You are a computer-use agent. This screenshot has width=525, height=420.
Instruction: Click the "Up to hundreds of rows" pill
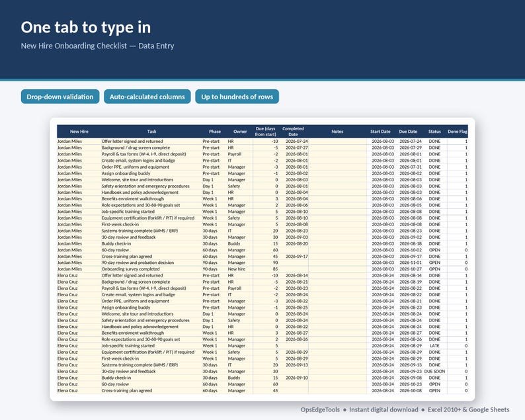[x=237, y=97]
